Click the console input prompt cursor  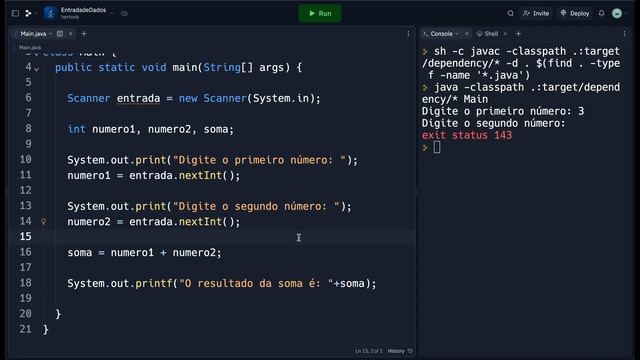[x=437, y=147]
